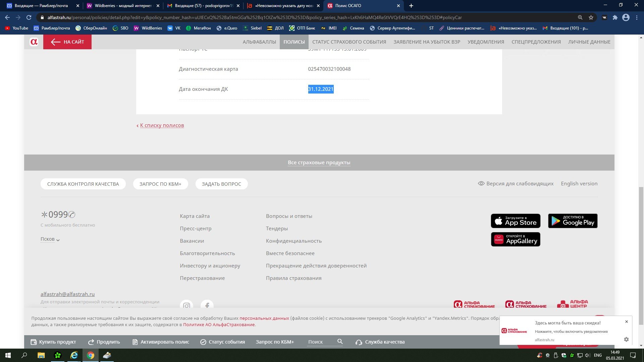
Task: Open the МегаФон bookmark
Action: [x=199, y=28]
